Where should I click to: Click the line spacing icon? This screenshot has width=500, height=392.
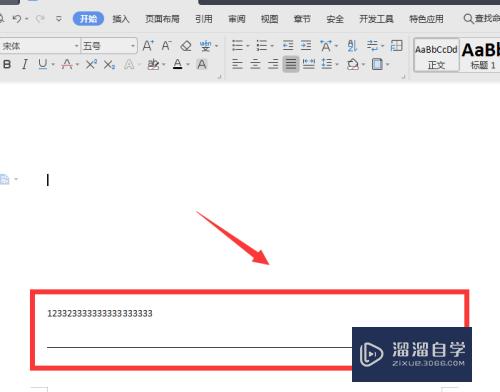click(327, 64)
